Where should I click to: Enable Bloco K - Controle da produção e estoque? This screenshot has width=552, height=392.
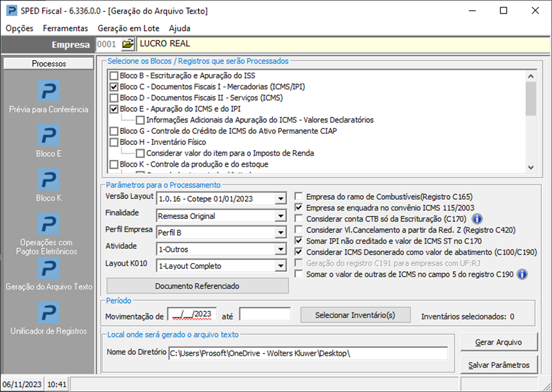(114, 164)
